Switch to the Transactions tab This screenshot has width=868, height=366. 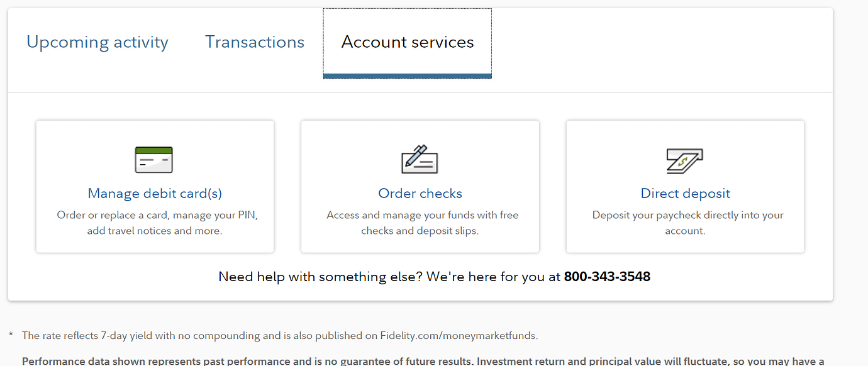254,42
